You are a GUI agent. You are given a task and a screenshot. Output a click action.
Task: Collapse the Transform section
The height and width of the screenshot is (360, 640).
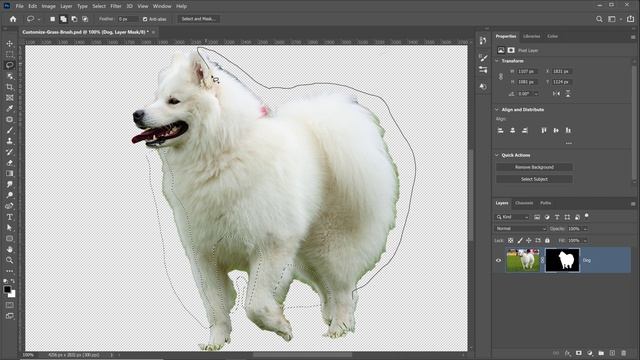(x=497, y=61)
